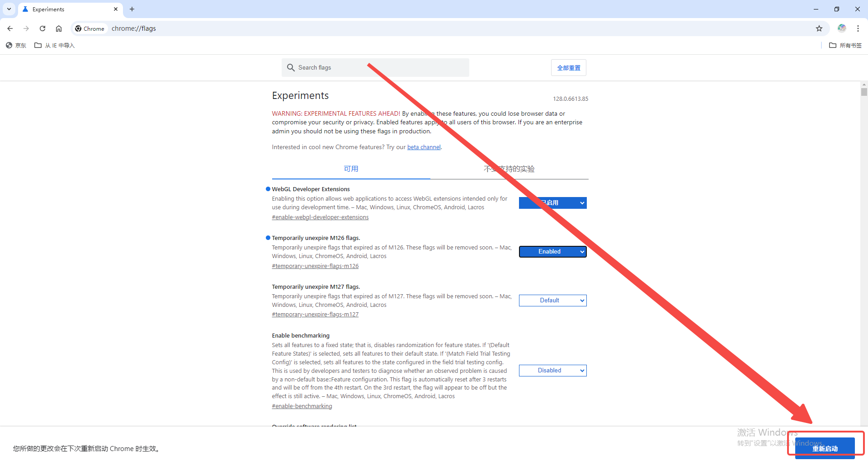Image resolution: width=868 pixels, height=470 pixels.
Task: Restore down the Chrome window
Action: point(837,9)
